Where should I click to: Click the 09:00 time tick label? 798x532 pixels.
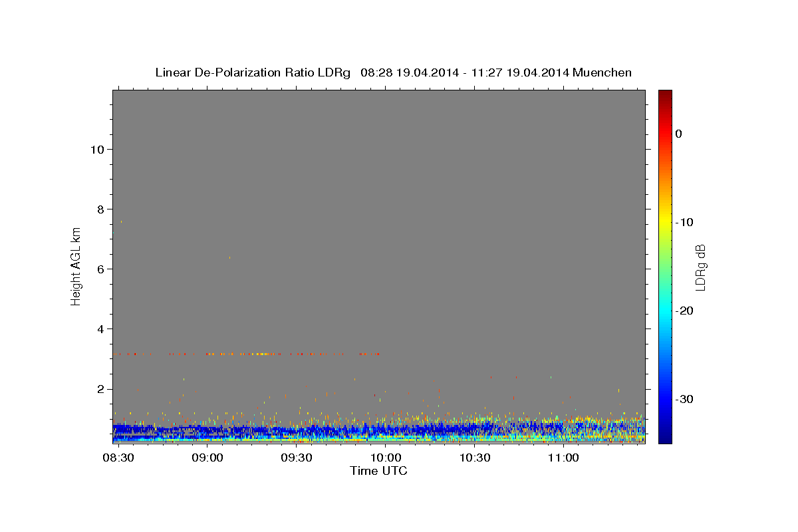click(x=207, y=458)
